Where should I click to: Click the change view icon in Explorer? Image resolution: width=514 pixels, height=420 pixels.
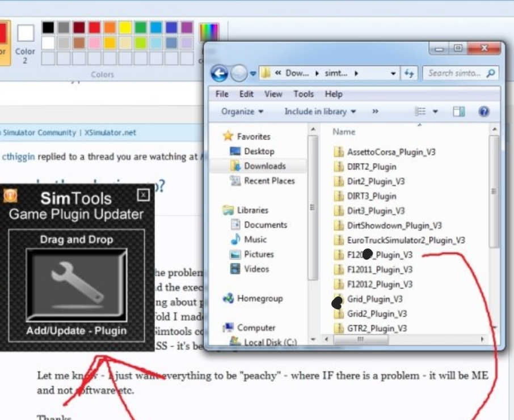coord(420,112)
